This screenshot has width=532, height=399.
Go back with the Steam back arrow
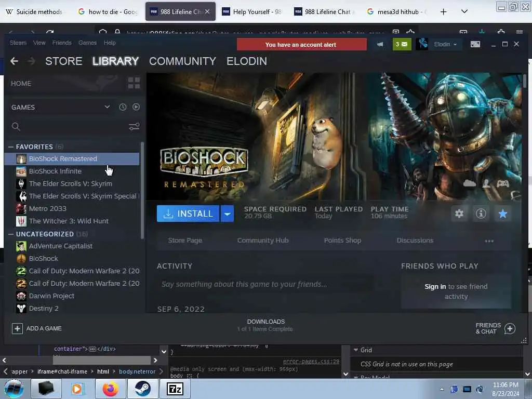(x=14, y=61)
